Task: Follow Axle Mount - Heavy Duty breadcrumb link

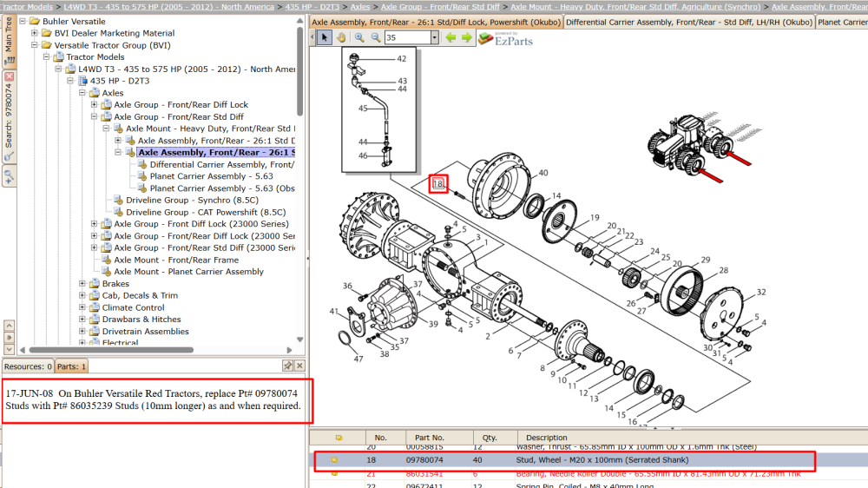Action: coord(635,7)
